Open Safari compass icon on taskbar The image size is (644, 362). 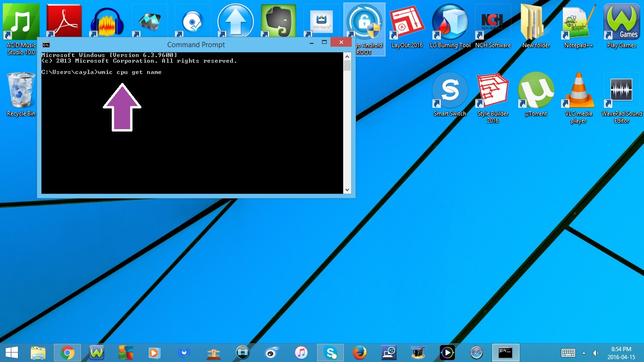point(477,352)
